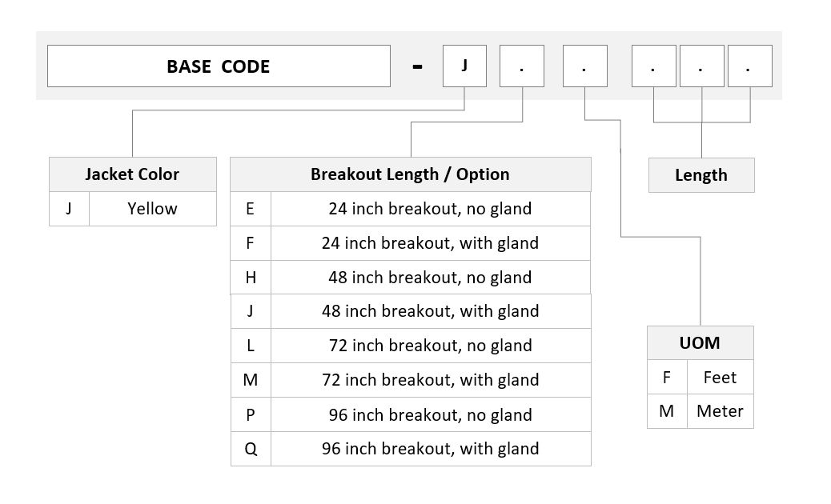Image resolution: width=831 pixels, height=504 pixels.
Task: Click the UOM header cell
Action: (x=700, y=343)
